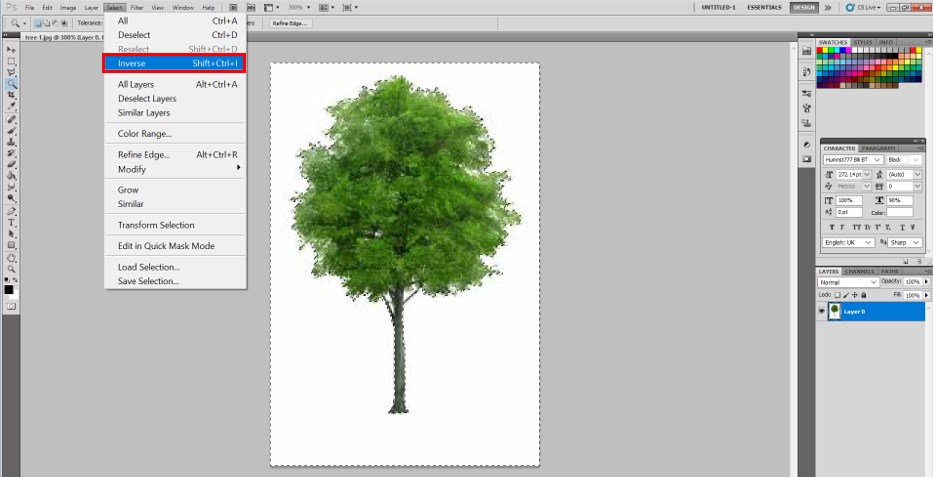Select the Crop tool
This screenshot has width=933, height=477.
pos(11,95)
